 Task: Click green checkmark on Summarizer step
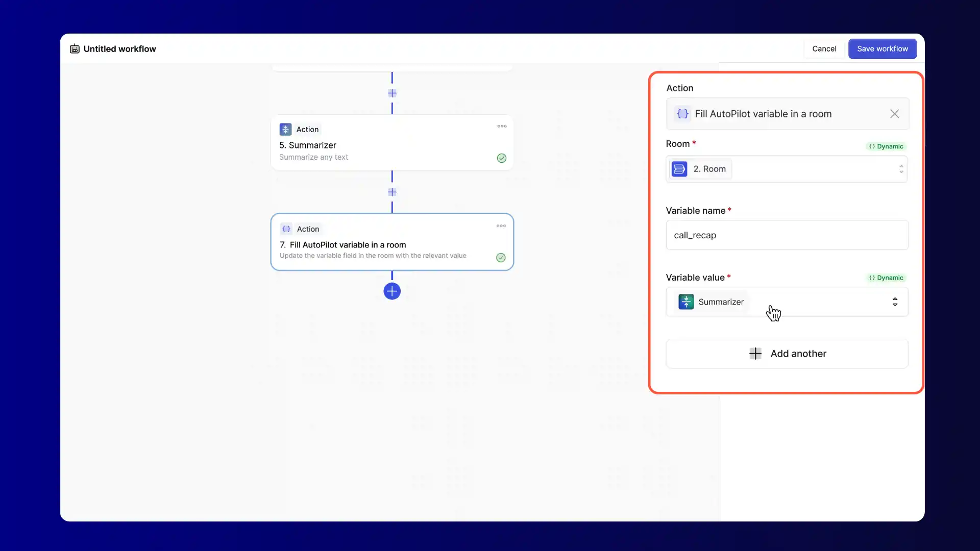(x=501, y=158)
